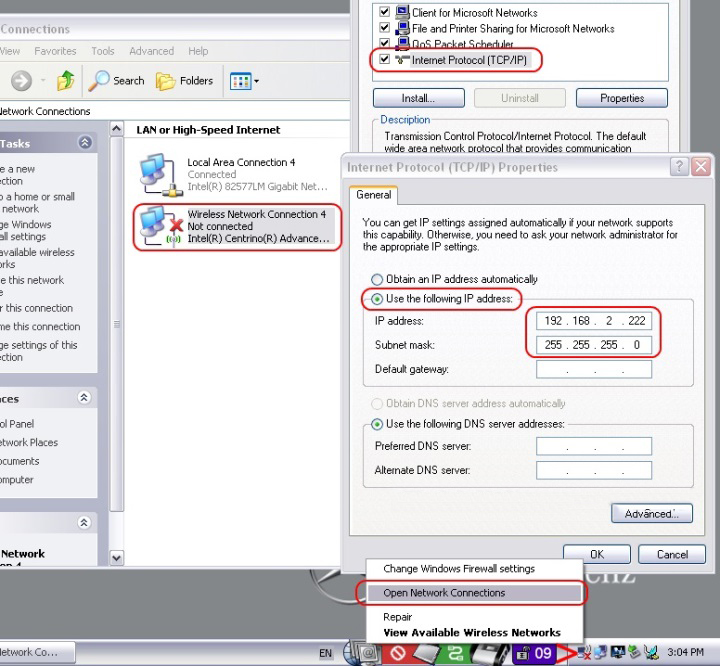Click the Safely Remove Hardware tray icon
Viewport: 720px width, 666px height.
click(x=634, y=652)
